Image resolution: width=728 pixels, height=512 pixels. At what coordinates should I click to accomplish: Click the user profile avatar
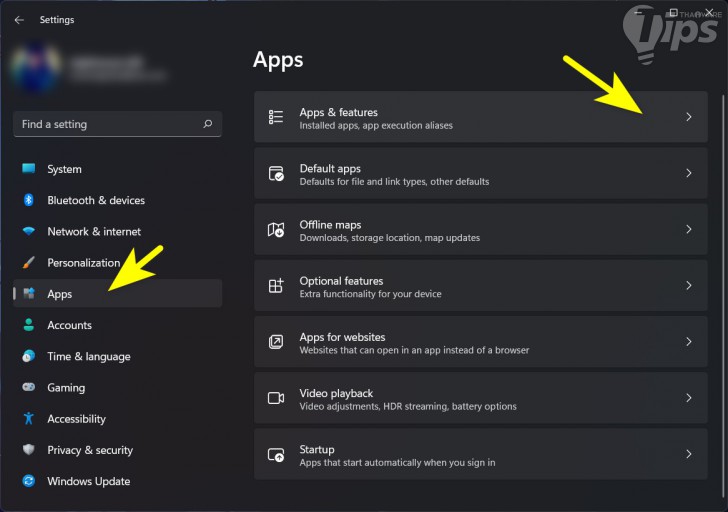tap(36, 67)
